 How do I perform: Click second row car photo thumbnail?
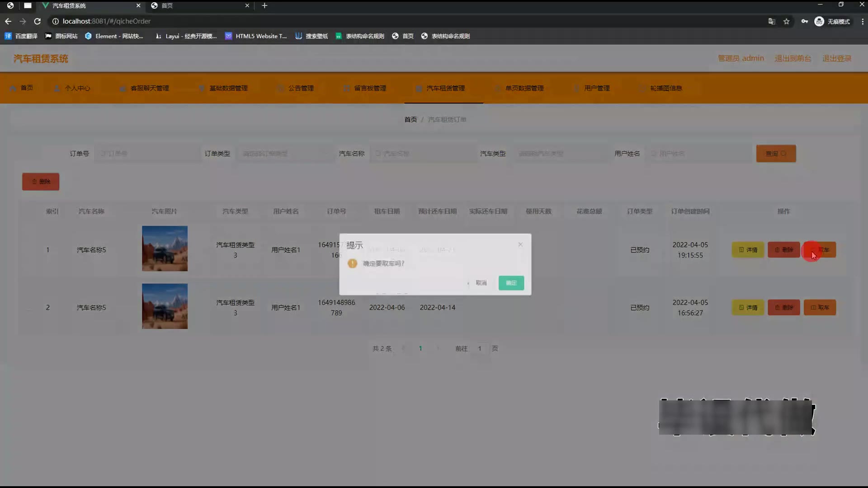point(165,306)
